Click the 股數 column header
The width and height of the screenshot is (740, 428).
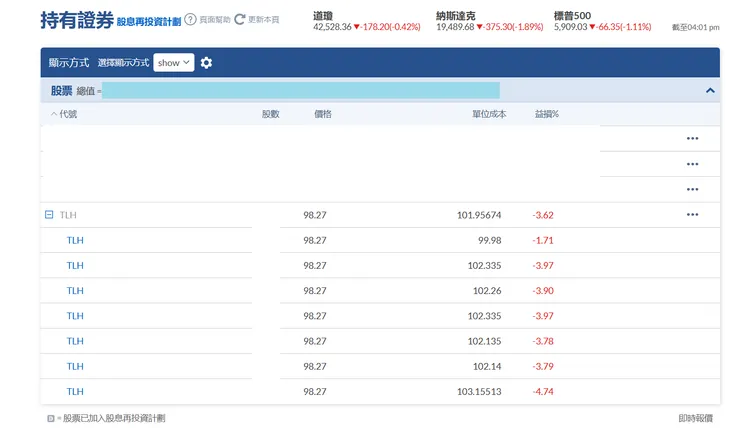(271, 114)
